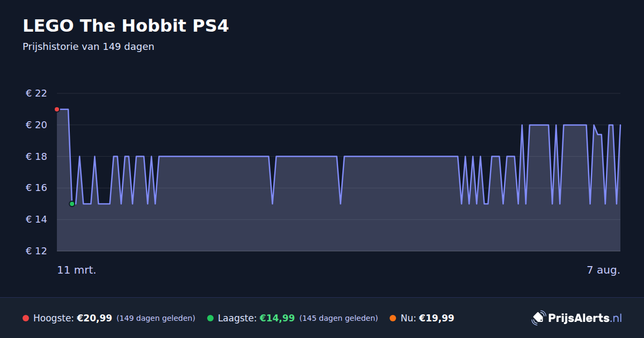This screenshot has height=338, width=644.
Task: Click the € 12 axis label
Action: coord(36,251)
